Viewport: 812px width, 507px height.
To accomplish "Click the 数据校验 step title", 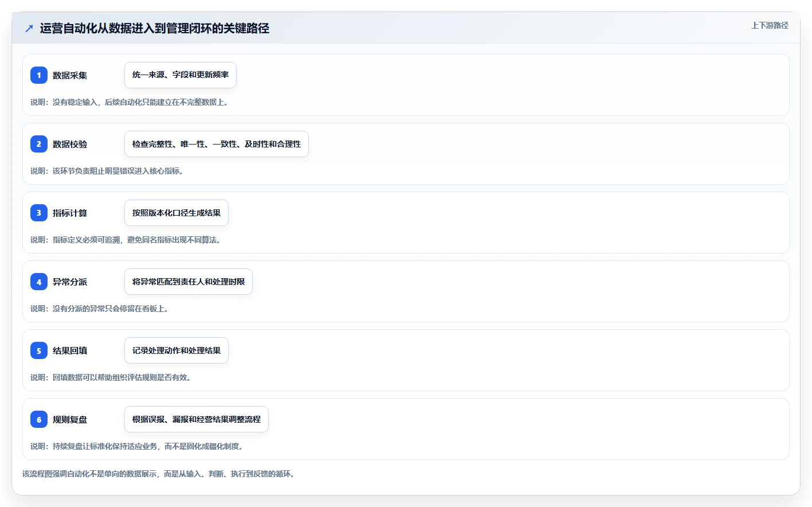I will click(x=70, y=144).
